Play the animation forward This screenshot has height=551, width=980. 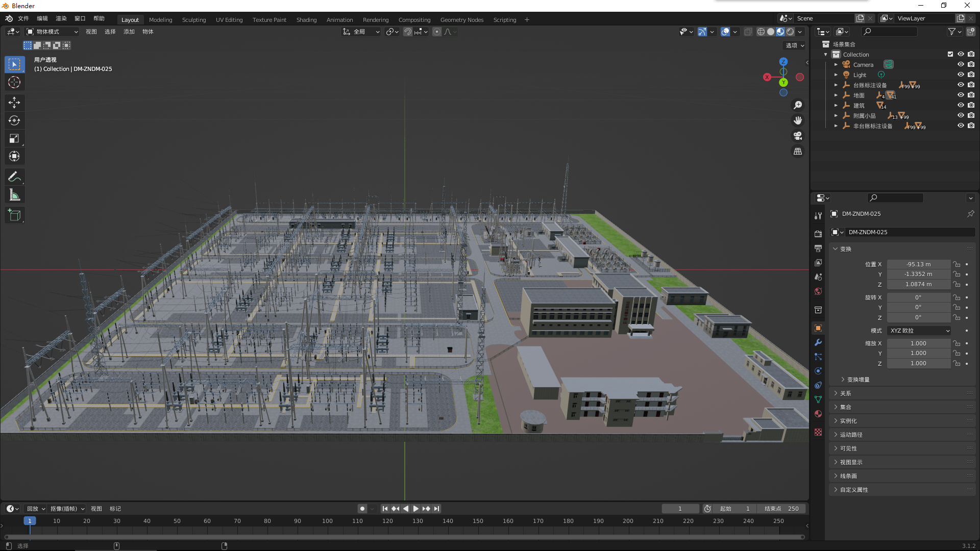coord(415,509)
